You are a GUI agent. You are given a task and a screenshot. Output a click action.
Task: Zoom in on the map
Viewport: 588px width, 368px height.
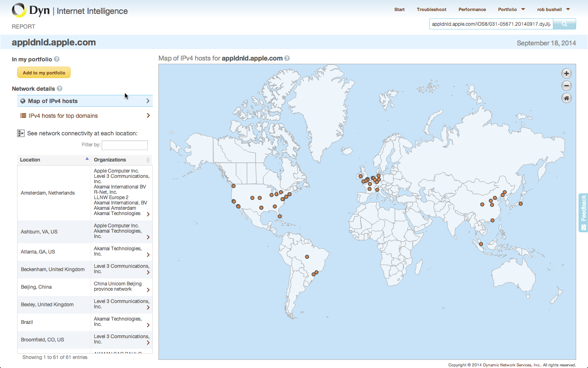pos(566,74)
